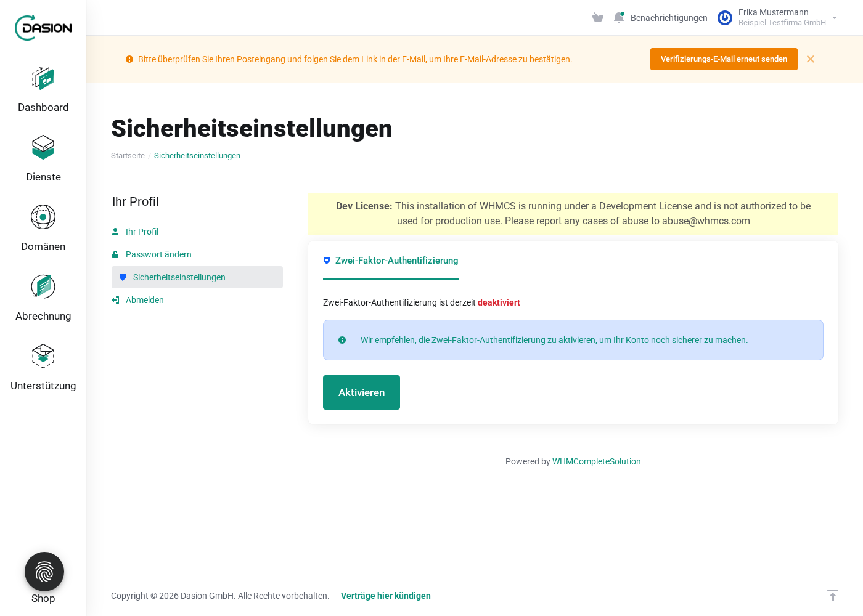Viewport: 863px width, 616px height.
Task: Click the 'Ihr Profil' sidebar heading
Action: (136, 201)
